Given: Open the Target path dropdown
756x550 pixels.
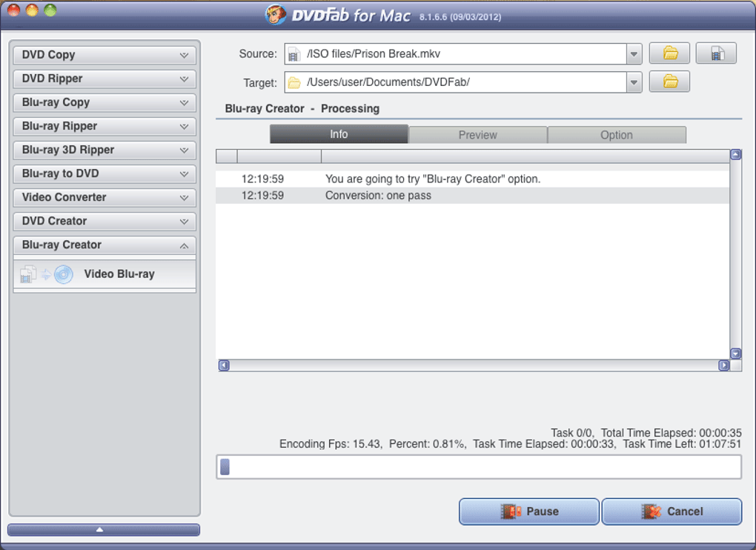Looking at the screenshot, I should [x=634, y=82].
